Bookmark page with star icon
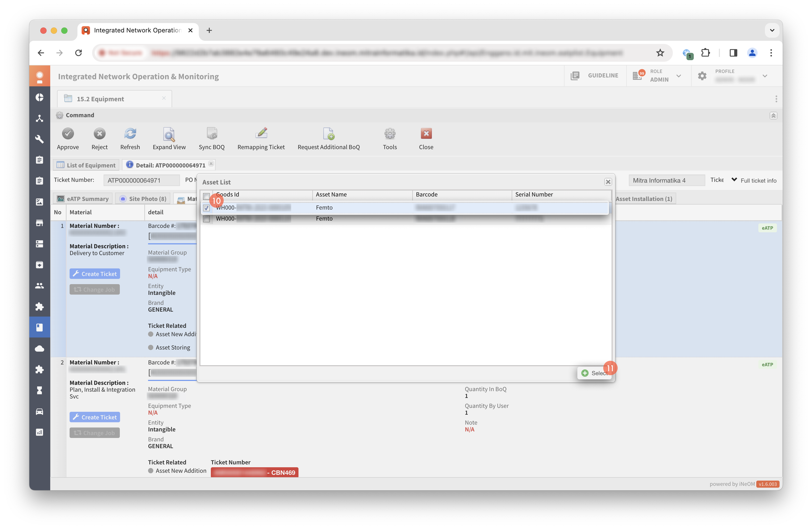The image size is (812, 529). coord(660,53)
